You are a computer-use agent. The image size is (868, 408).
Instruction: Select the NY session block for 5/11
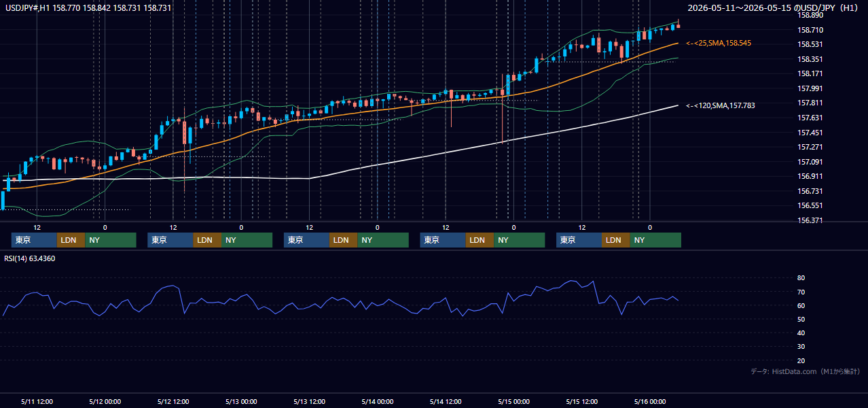click(x=111, y=240)
